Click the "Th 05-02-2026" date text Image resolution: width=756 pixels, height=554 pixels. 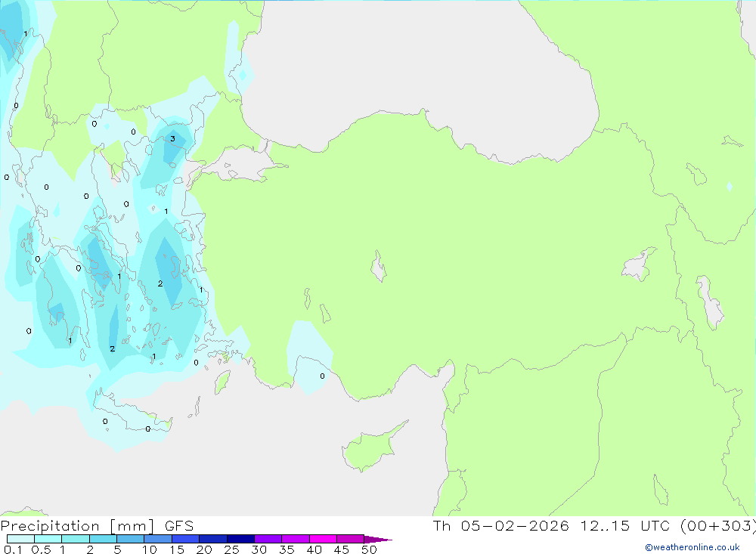(501, 526)
